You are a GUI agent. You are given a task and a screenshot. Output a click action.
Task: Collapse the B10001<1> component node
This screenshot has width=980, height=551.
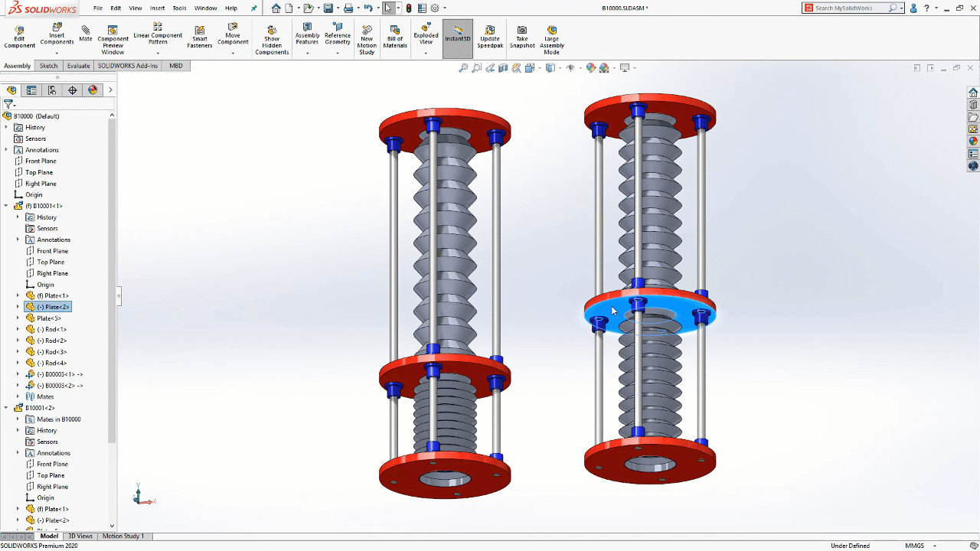[6, 206]
